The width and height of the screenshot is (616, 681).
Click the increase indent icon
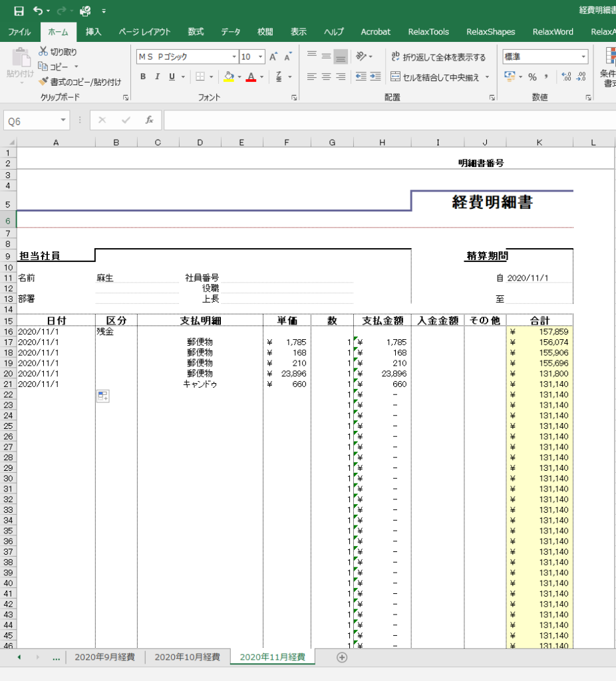pos(375,77)
